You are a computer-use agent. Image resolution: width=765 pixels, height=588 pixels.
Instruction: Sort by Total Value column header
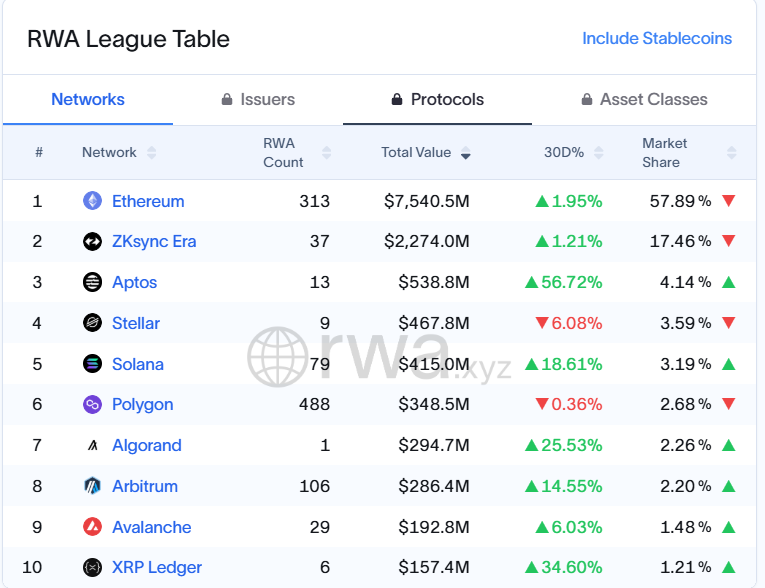[425, 153]
